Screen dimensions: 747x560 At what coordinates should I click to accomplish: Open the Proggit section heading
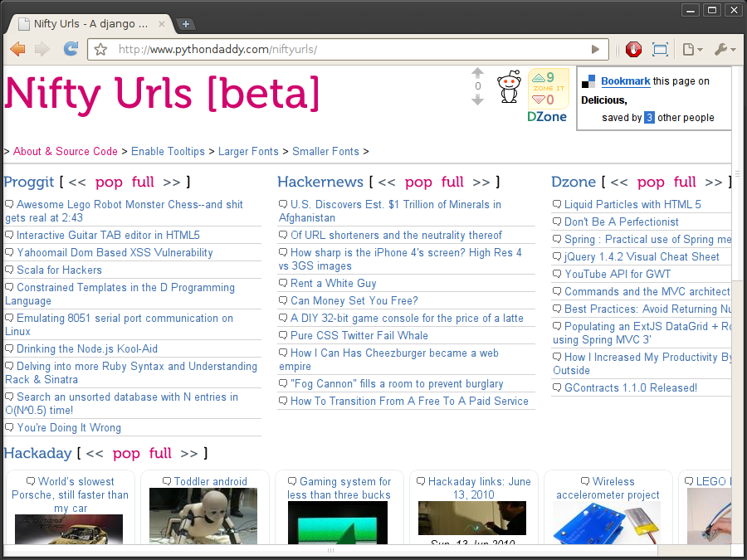tap(29, 182)
